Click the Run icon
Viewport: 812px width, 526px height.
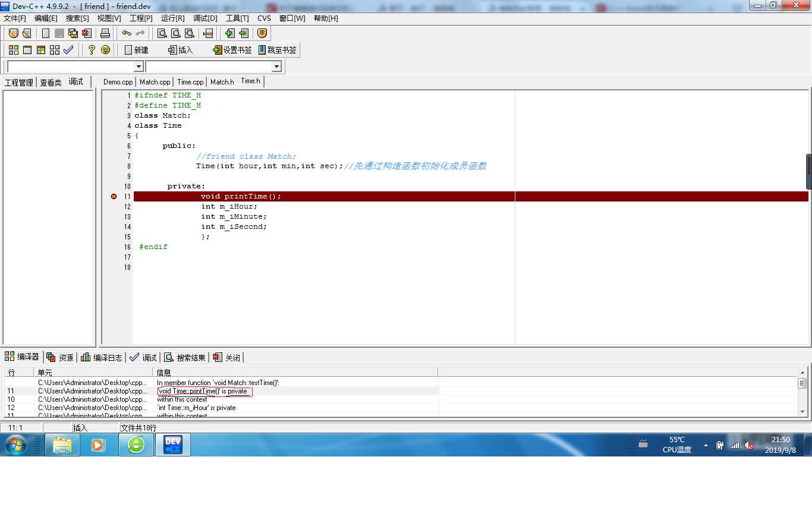pos(27,50)
